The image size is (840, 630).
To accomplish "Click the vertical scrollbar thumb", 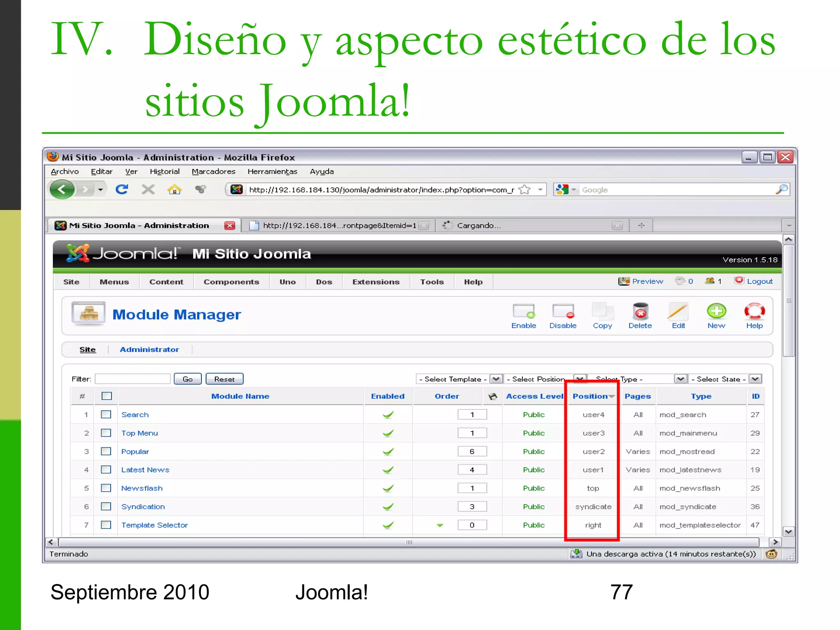I will click(788, 301).
